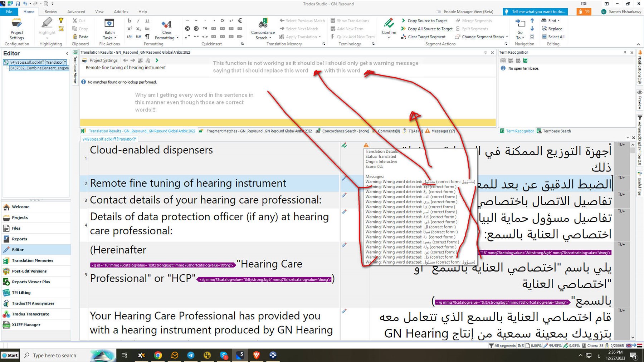This screenshot has height=362, width=644.
Task: Click Copy Source to Target
Action: point(424,21)
